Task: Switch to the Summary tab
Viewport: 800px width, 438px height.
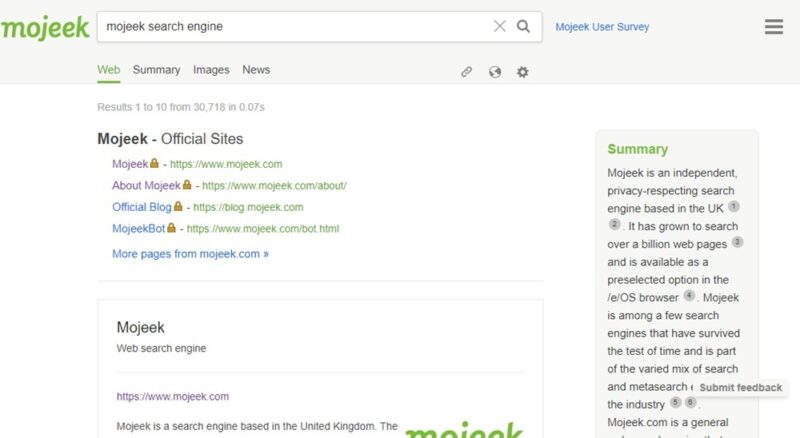Action: 156,70
